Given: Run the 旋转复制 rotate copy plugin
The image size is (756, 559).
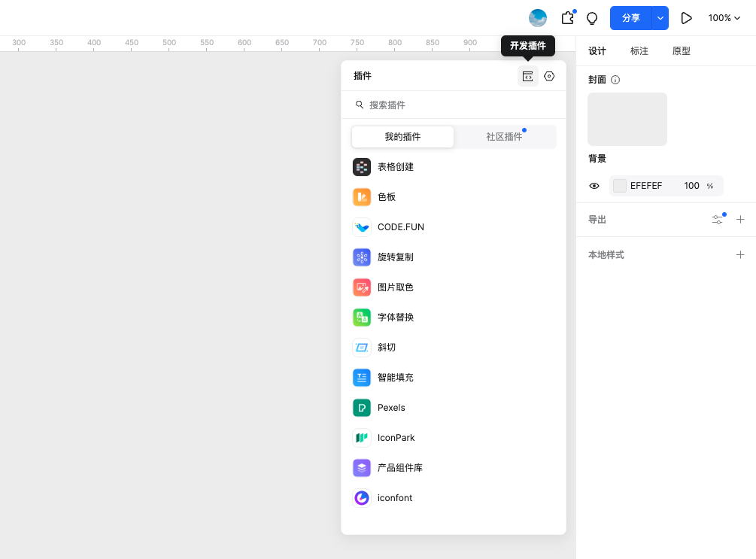Looking at the screenshot, I should 395,257.
